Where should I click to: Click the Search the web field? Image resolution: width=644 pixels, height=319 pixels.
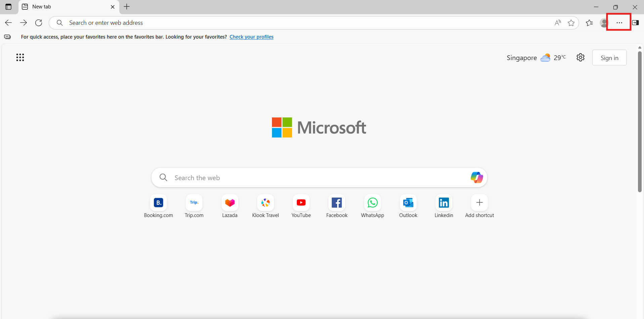tap(316, 178)
